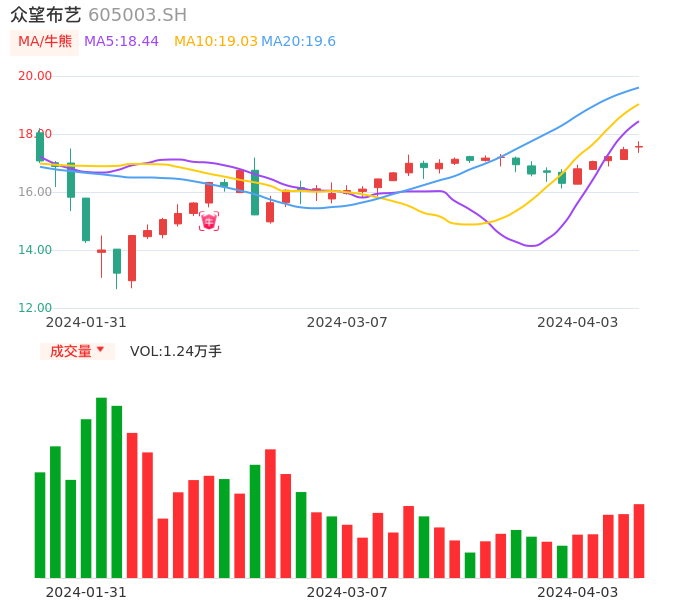Click the first green candlestick at the chart's left edge
The width and height of the screenshot is (686, 606).
(x=40, y=146)
